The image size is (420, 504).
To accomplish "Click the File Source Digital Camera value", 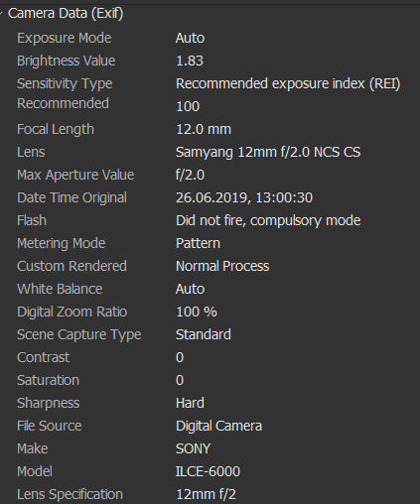I will coord(218,426).
